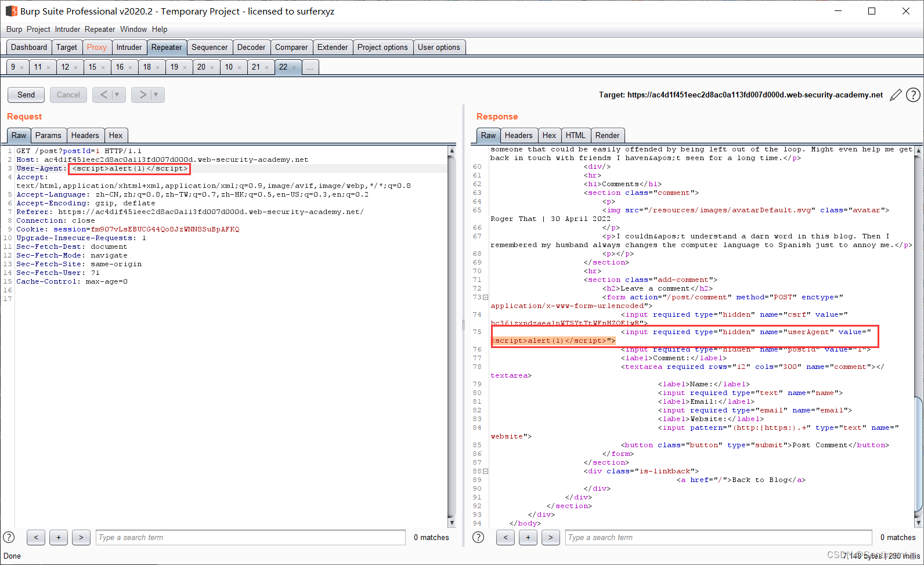The image size is (924, 565).
Task: Show request Hex view
Action: click(115, 135)
